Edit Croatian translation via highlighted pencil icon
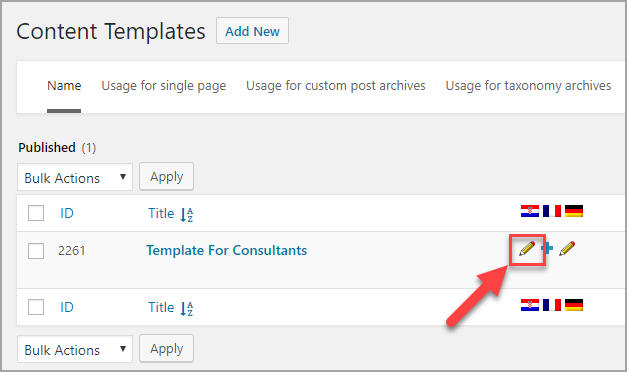 (x=527, y=249)
